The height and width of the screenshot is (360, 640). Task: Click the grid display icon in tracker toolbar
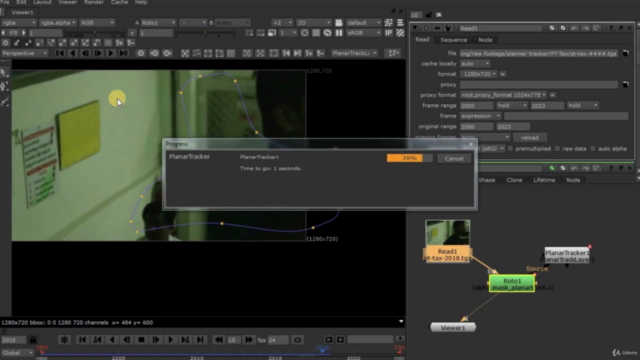click(x=231, y=53)
